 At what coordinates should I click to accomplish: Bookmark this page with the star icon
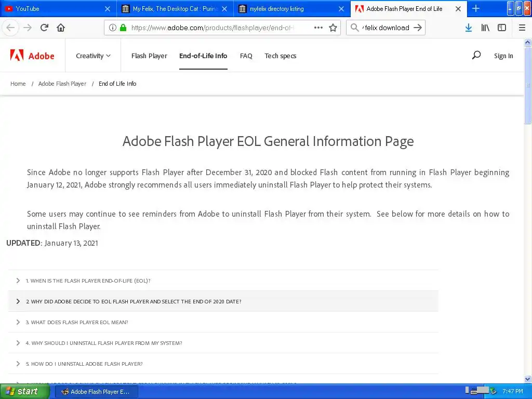[x=333, y=28]
